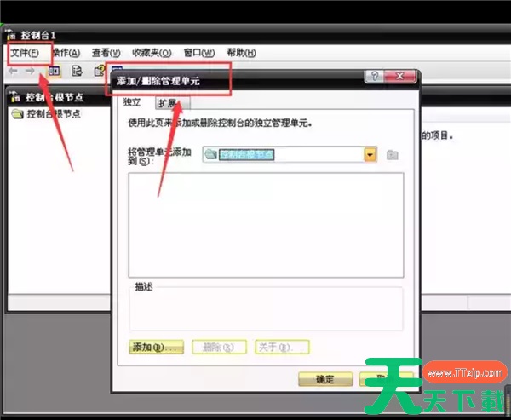Click the 控制台根节点 window title icon
The width and height of the screenshot is (511, 420).
coord(15,97)
